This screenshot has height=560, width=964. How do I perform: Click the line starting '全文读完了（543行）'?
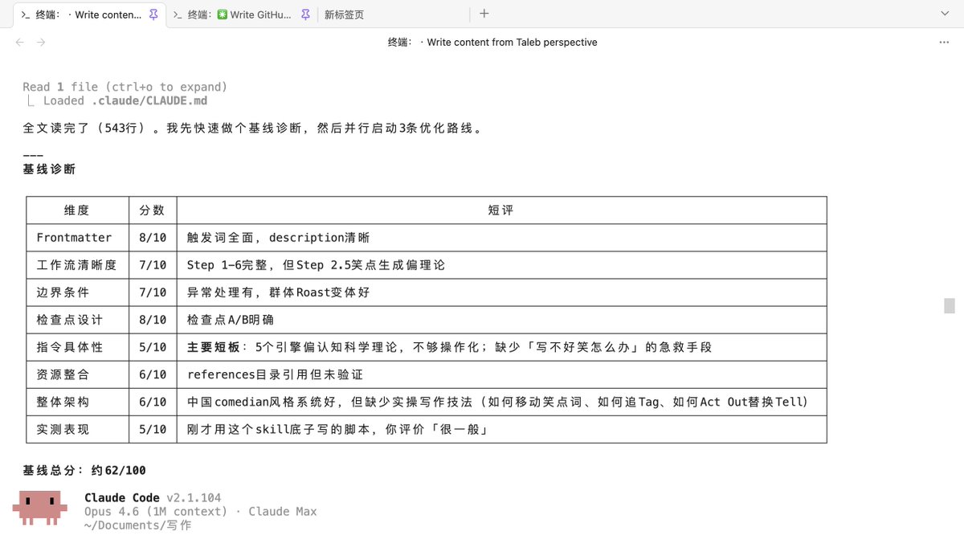(x=255, y=128)
